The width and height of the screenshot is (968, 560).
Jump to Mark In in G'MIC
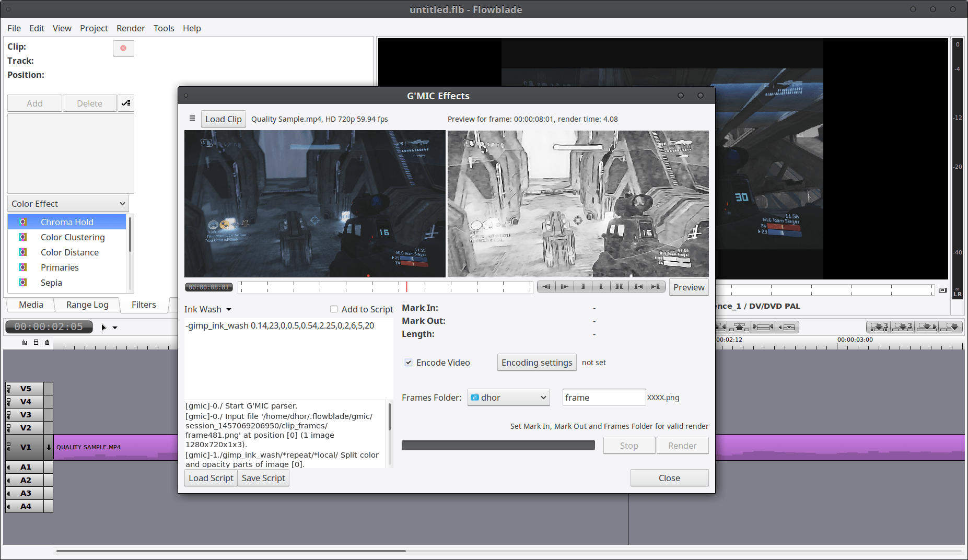[638, 286]
